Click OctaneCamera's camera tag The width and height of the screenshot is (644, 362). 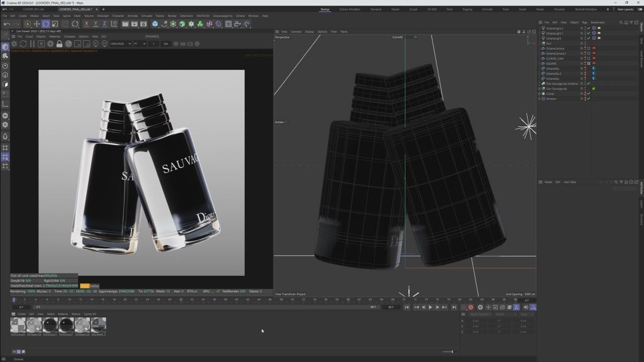coord(594,48)
